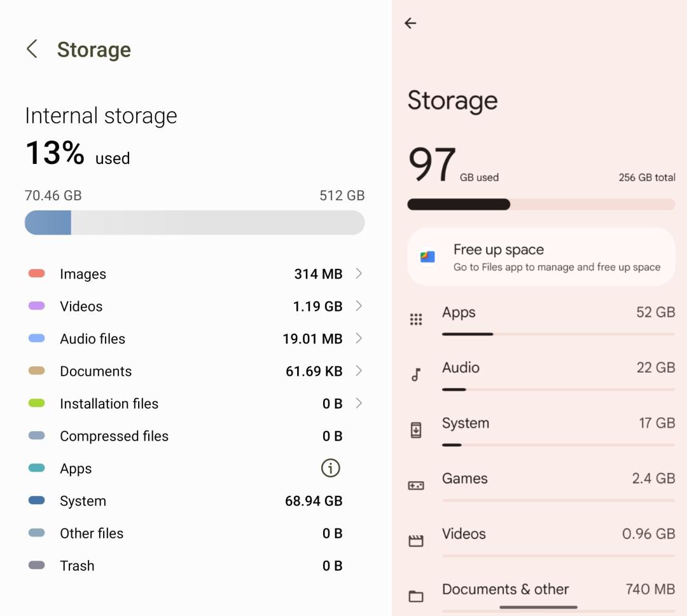Expand Audio files using its chevron
Screen dimensions: 687x616
(359, 338)
